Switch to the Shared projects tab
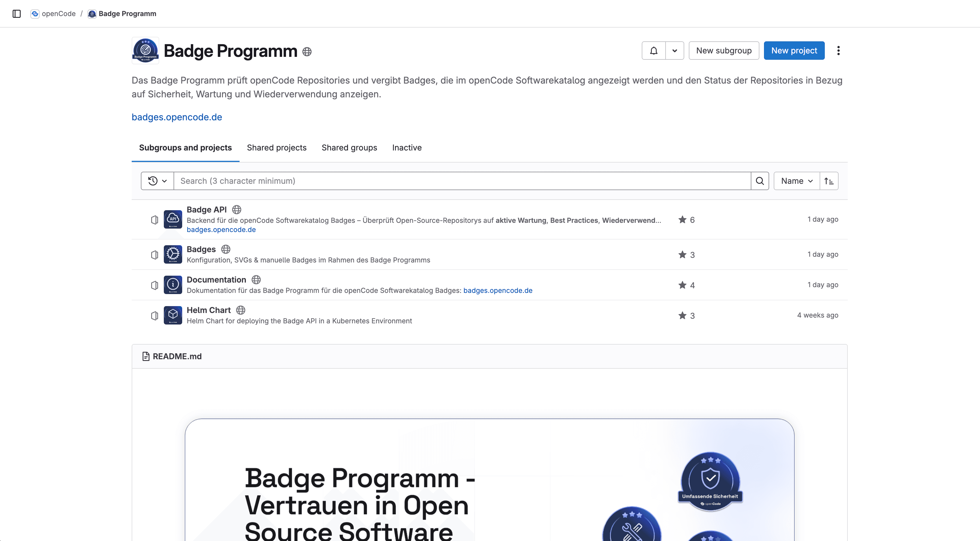980x541 pixels. (x=277, y=148)
